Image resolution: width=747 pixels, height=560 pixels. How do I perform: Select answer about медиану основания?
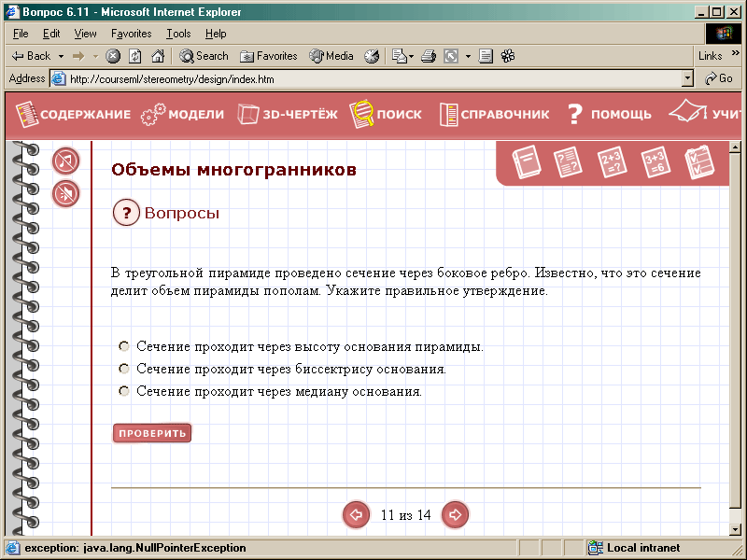pos(123,391)
